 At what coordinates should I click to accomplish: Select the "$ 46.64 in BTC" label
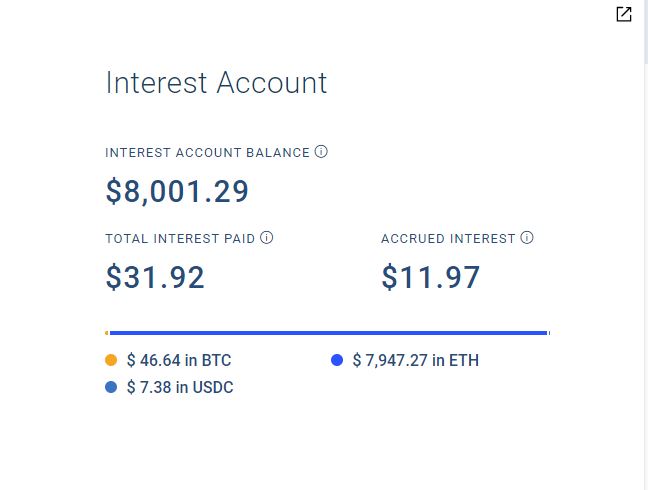click(179, 360)
